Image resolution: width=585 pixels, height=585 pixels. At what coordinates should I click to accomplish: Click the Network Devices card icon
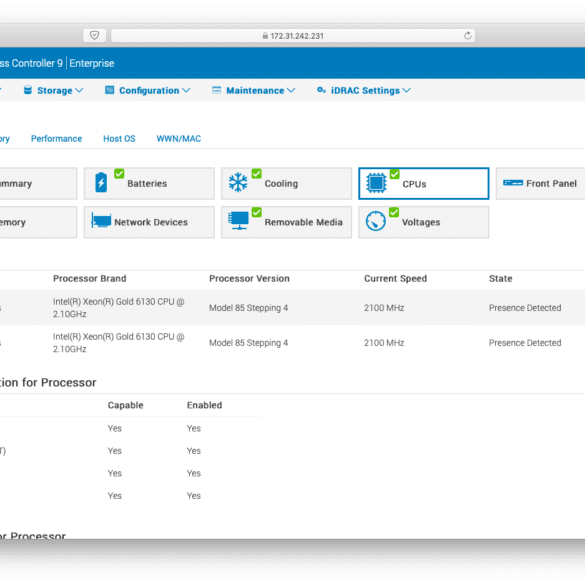pos(101,221)
